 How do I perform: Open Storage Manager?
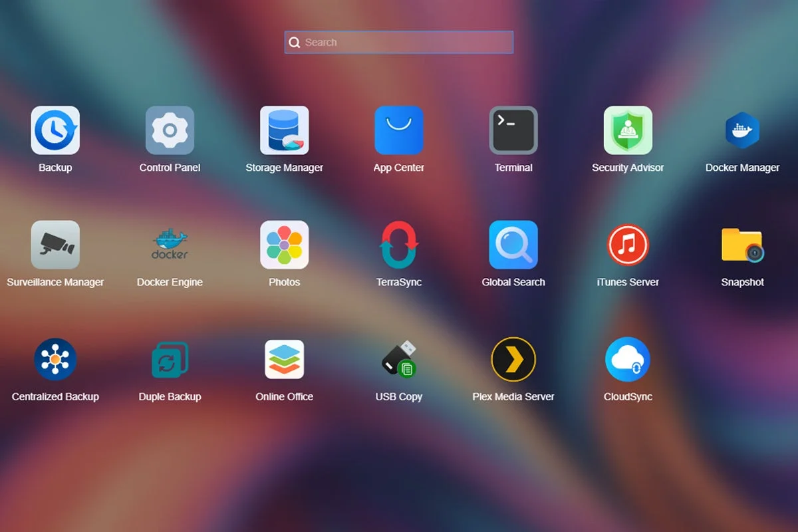(x=284, y=130)
